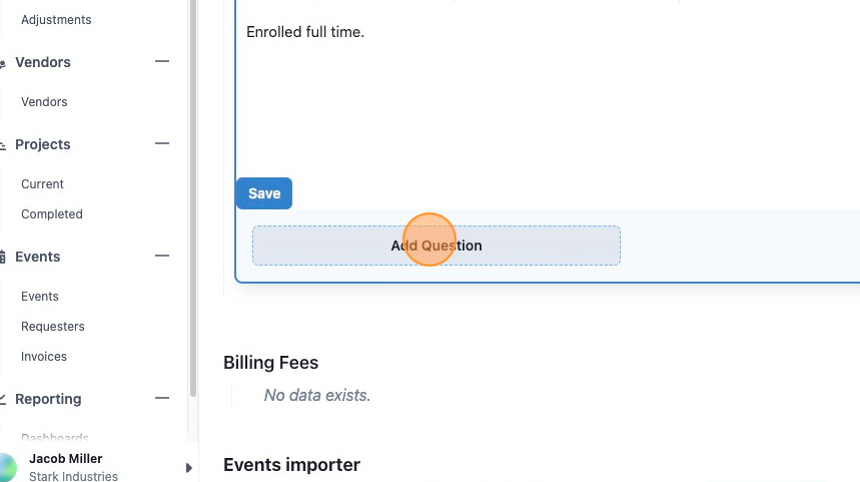Collapse the Reporting section with its minus icon
This screenshot has width=860, height=482.
pos(162,398)
